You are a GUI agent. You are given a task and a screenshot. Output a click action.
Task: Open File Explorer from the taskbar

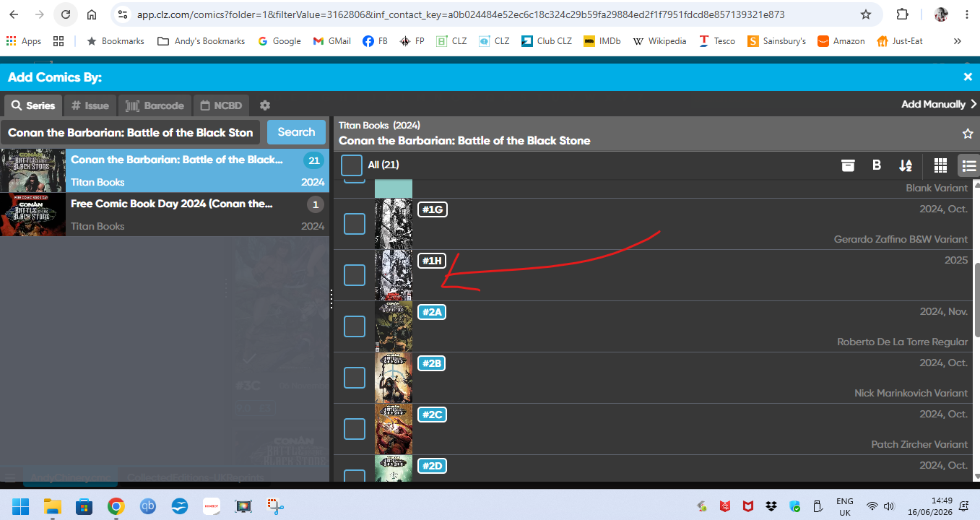click(x=53, y=506)
